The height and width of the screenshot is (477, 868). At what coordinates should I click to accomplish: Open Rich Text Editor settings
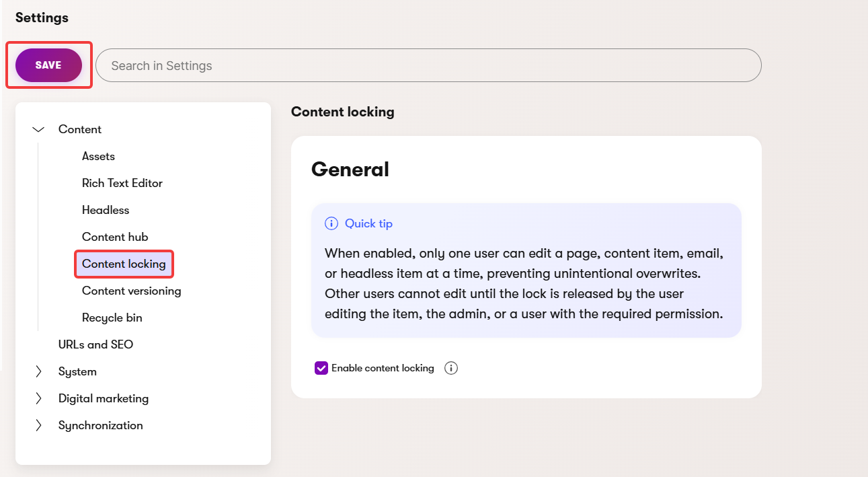(122, 183)
